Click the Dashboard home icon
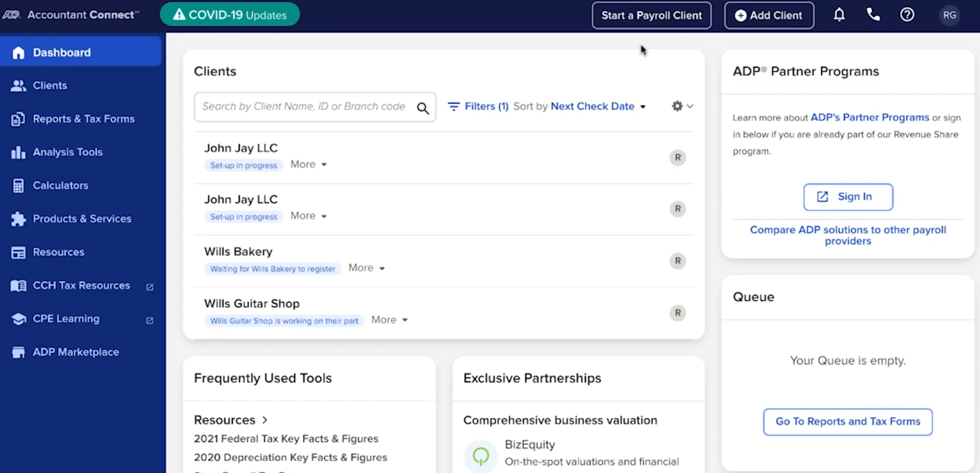 pyautogui.click(x=18, y=52)
